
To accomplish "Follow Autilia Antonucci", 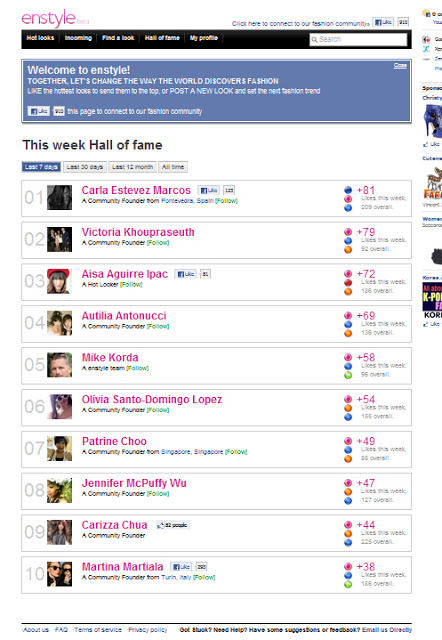I will [158, 327].
